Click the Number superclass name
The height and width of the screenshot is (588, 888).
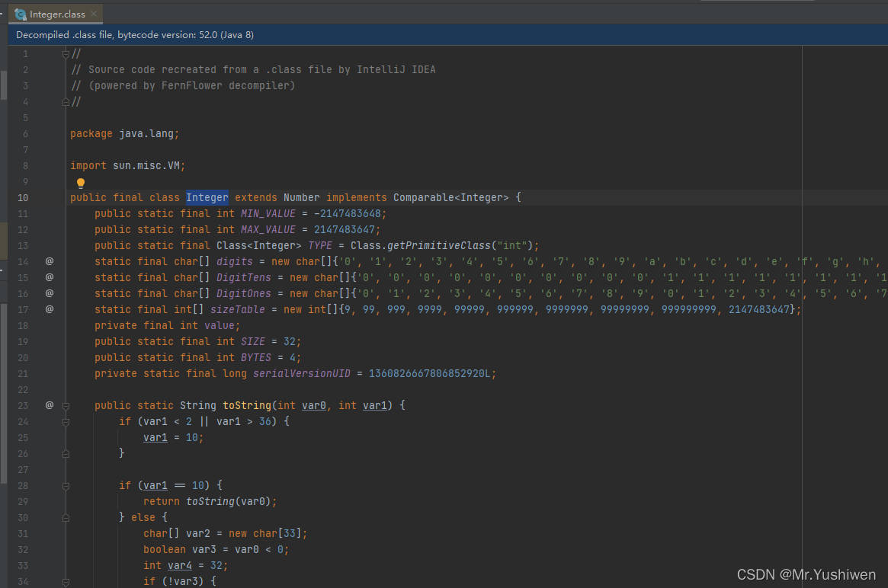(x=301, y=197)
